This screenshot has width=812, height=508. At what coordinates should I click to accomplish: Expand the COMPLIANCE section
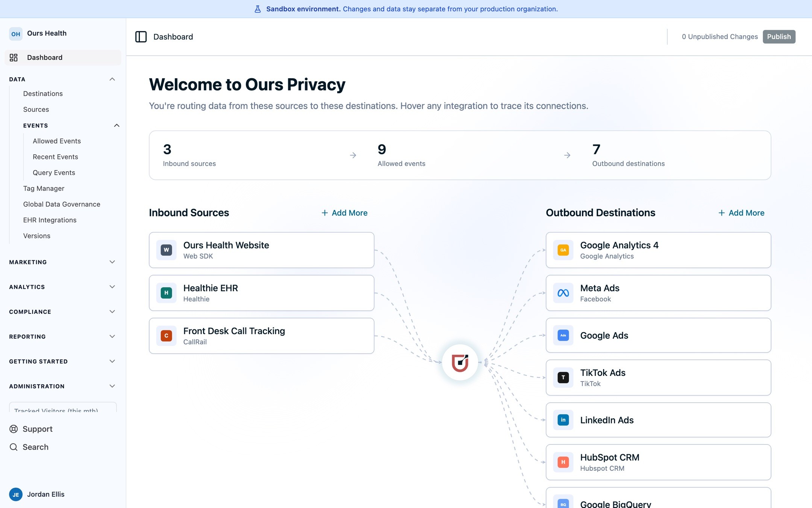pos(62,312)
